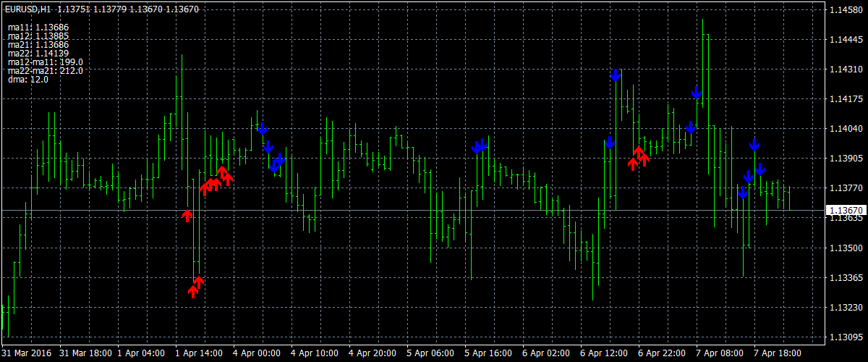
Task: Click the 6 Apr 22:00 time label
Action: (x=662, y=353)
